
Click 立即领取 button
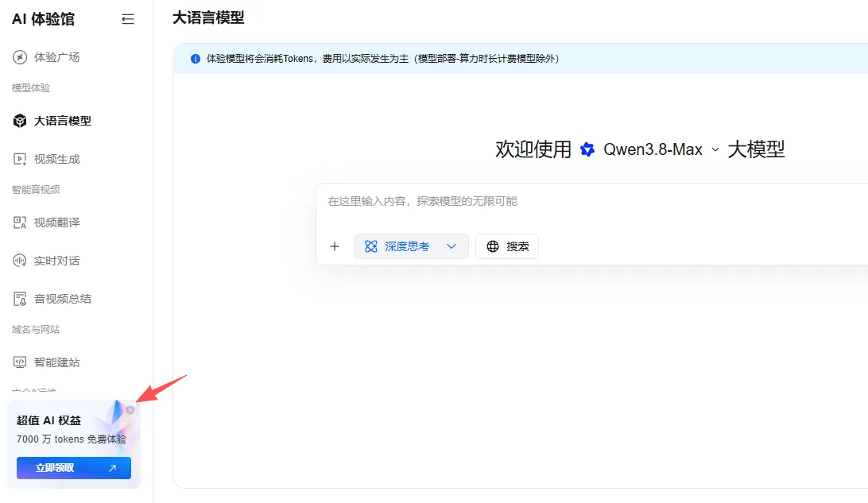(74, 468)
